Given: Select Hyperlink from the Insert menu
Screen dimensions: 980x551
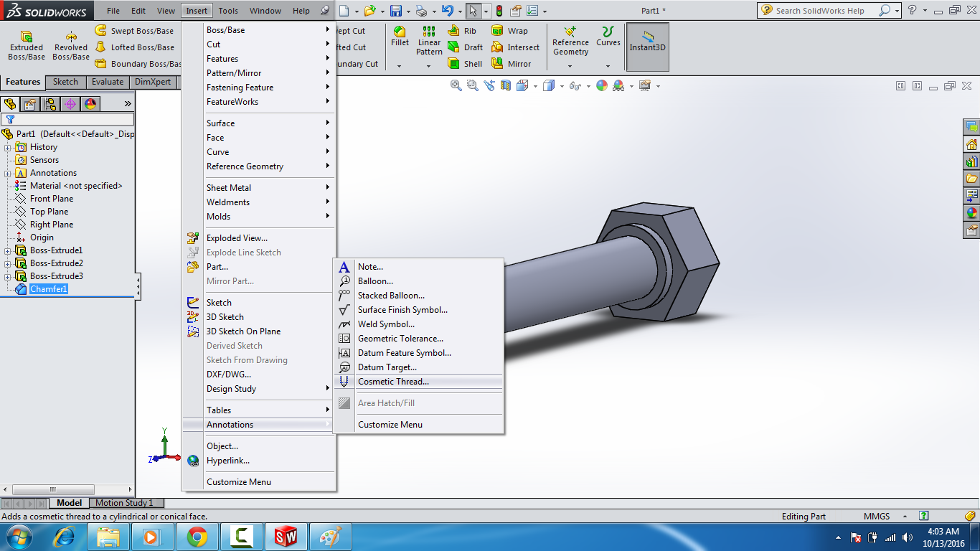Looking at the screenshot, I should (x=259, y=461).
